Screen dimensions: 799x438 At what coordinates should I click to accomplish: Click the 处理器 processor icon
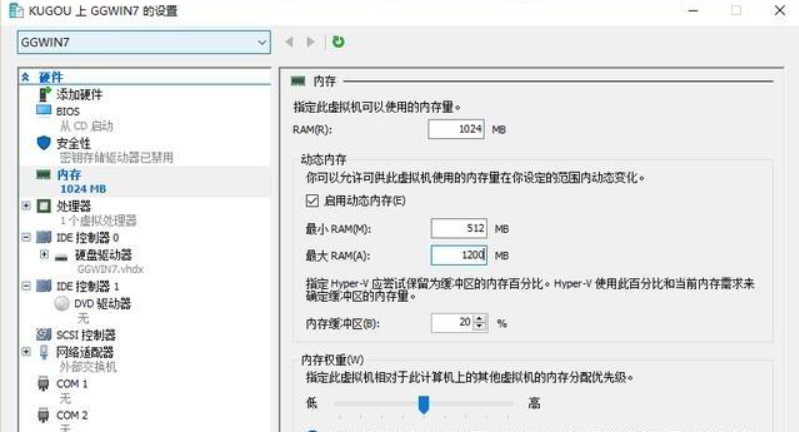(44, 206)
